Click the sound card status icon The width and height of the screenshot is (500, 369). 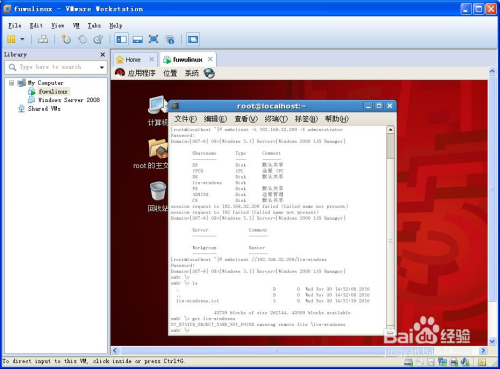(465, 362)
